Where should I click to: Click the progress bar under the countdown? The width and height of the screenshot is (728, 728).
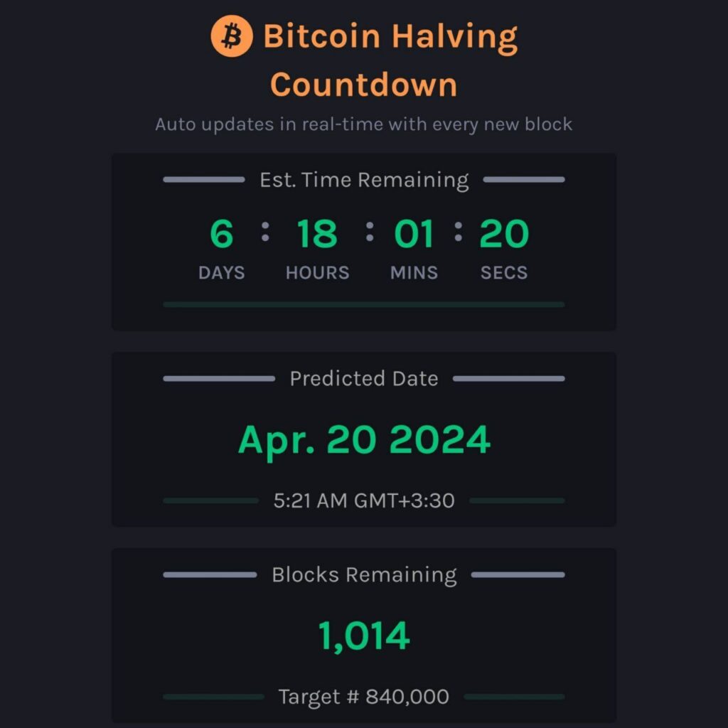[x=364, y=304]
